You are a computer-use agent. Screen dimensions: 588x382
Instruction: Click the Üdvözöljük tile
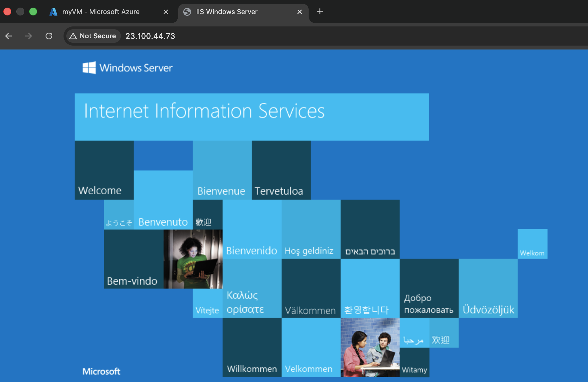488,288
